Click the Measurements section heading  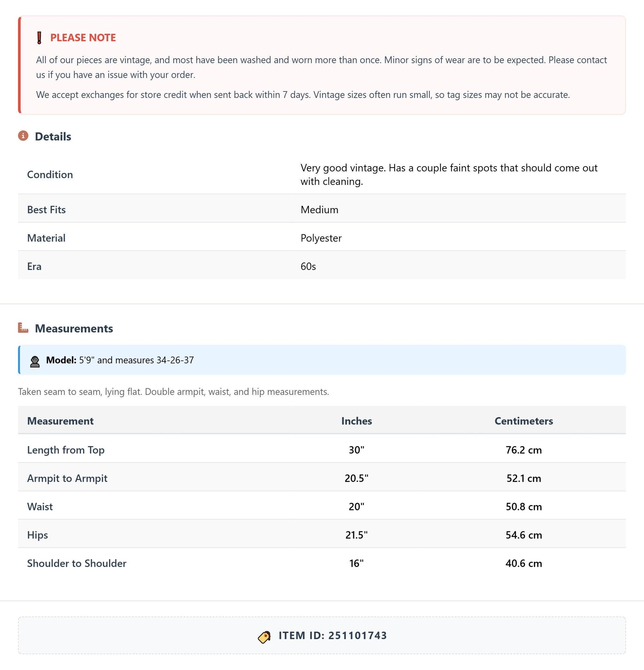tap(74, 328)
